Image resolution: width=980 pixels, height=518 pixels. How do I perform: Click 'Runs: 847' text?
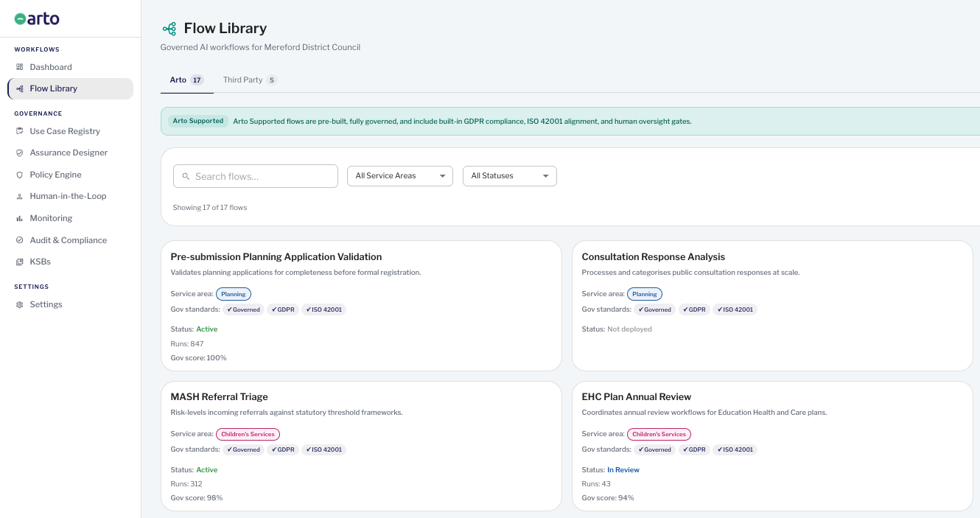click(187, 344)
